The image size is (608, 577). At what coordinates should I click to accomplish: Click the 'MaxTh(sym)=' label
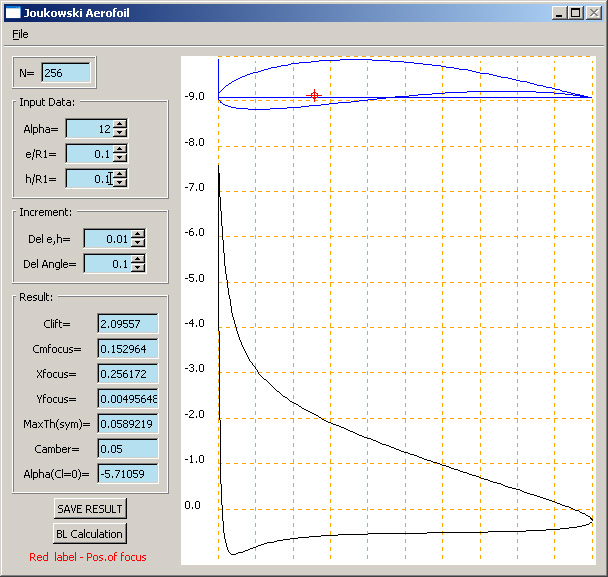click(x=57, y=424)
